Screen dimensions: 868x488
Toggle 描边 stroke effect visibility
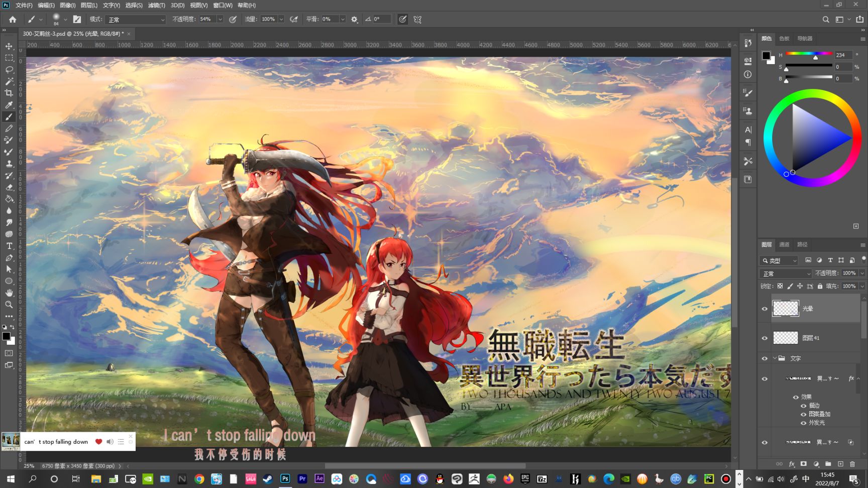pyautogui.click(x=803, y=406)
